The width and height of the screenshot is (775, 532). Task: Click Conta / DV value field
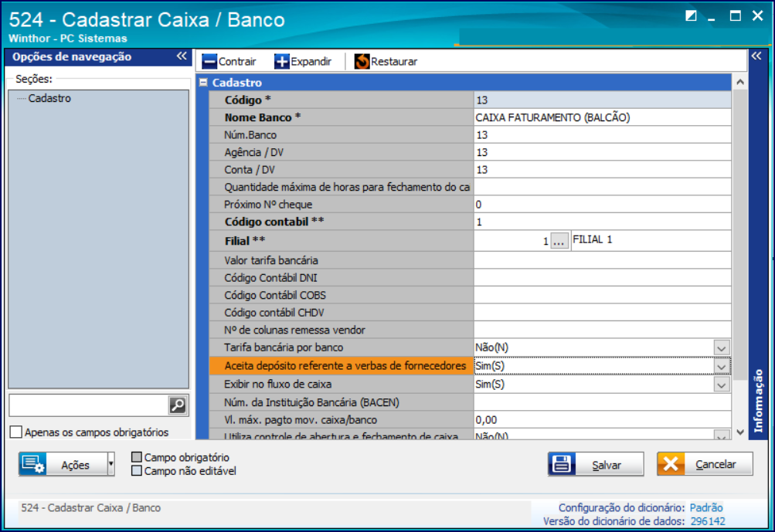point(602,169)
